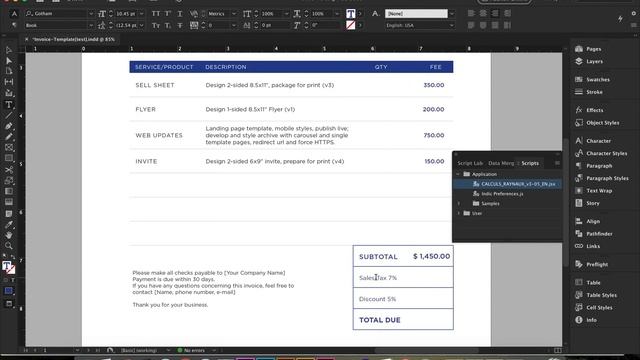640x360 pixels.
Task: Open the leading value dropdown
Action: pyautogui.click(x=141, y=25)
